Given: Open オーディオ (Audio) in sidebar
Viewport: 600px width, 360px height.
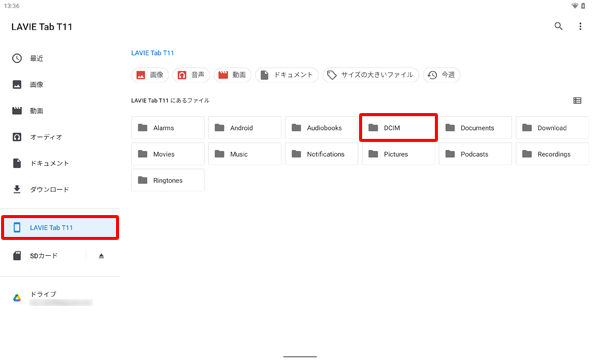Looking at the screenshot, I should click(60, 137).
